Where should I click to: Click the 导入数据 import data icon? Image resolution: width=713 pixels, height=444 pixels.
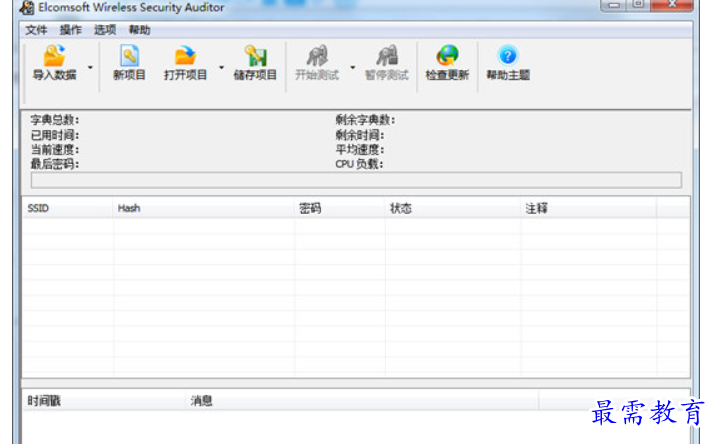[55, 56]
